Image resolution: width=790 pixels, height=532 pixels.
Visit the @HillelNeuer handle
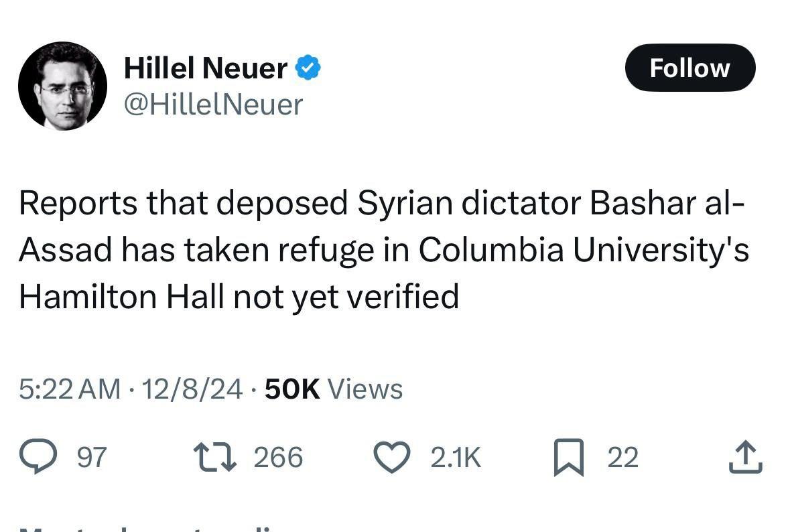(x=214, y=105)
